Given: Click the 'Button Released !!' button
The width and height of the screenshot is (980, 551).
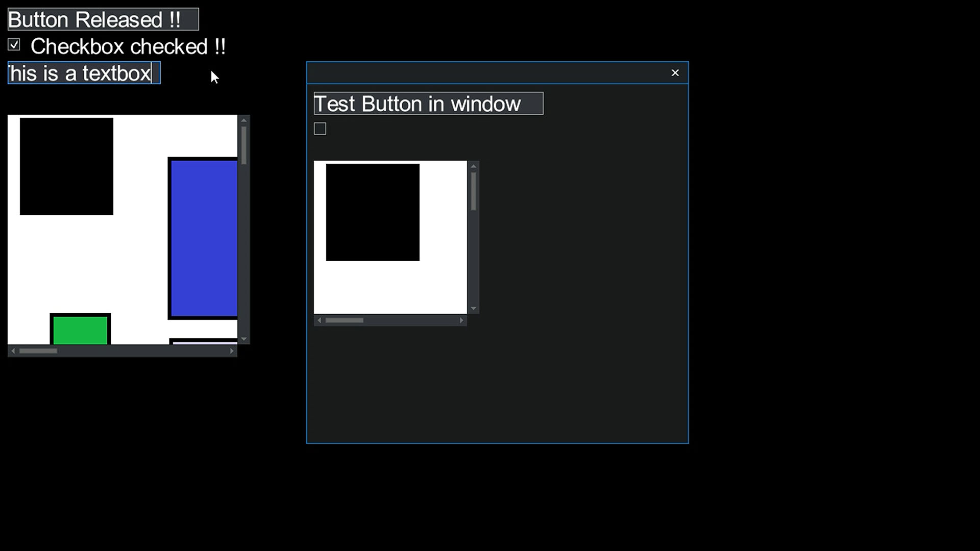Looking at the screenshot, I should tap(102, 19).
